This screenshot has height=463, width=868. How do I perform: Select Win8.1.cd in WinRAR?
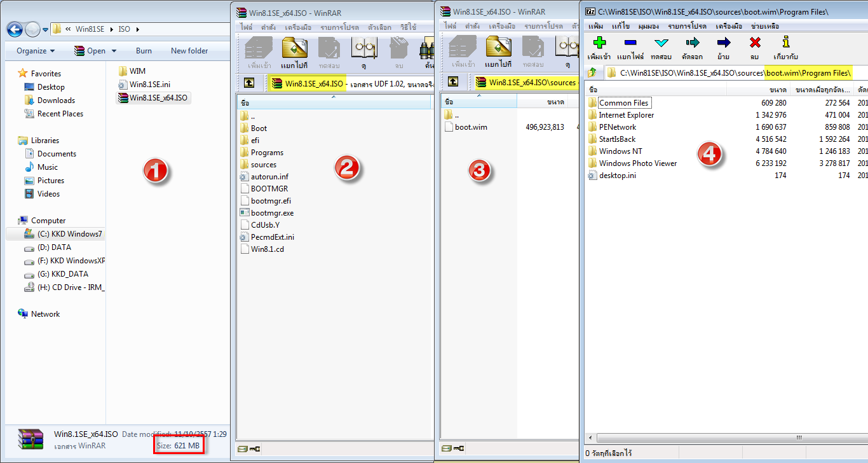coord(267,249)
